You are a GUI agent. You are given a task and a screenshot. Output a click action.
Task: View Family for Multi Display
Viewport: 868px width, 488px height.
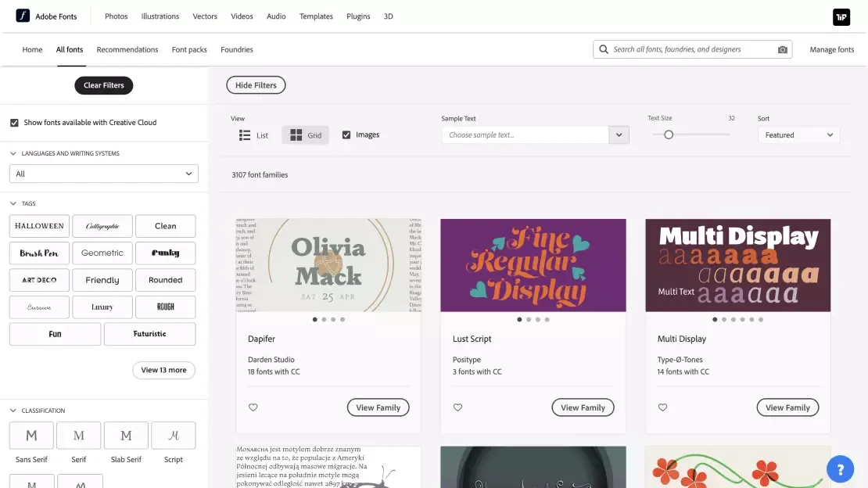pos(787,407)
